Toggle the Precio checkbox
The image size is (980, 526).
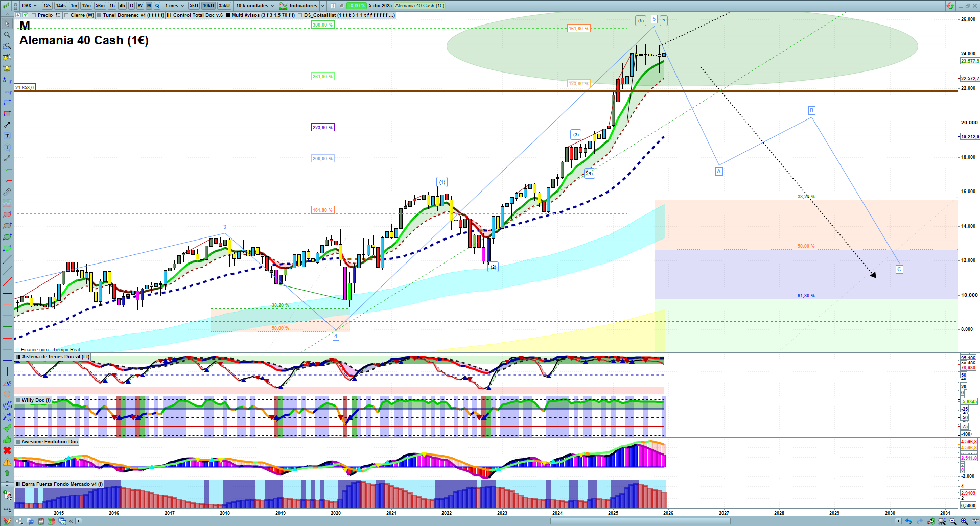(x=34, y=15)
